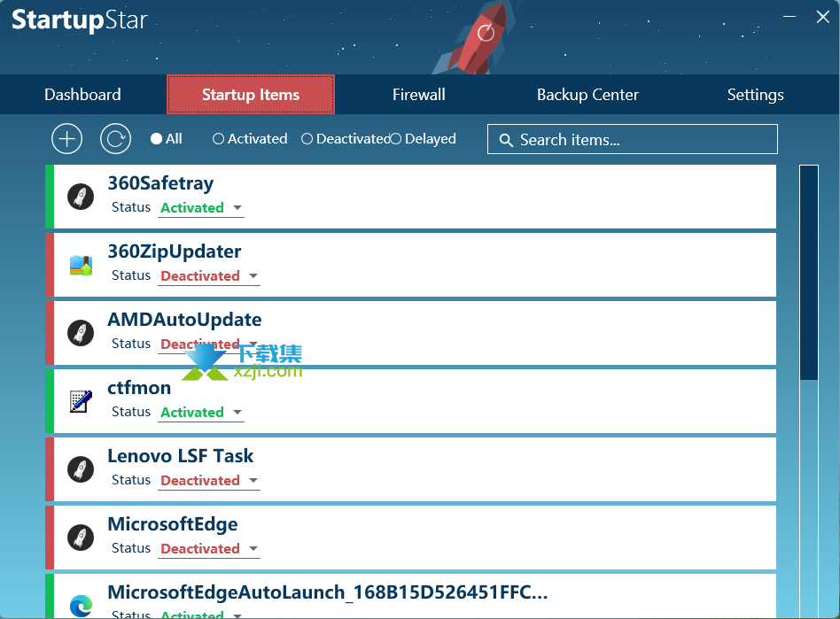This screenshot has width=840, height=619.
Task: Open ctfmon status dropdown
Action: pyautogui.click(x=201, y=413)
